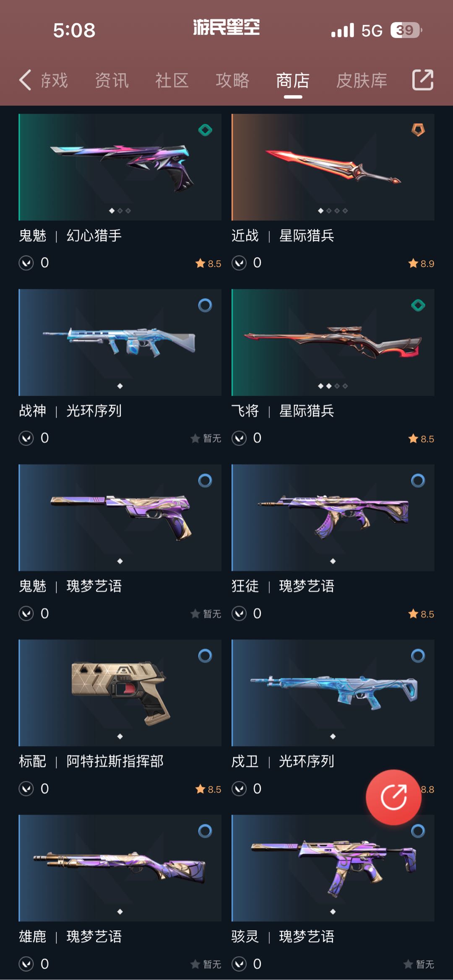Tap the teal tier badge on 幻心猎手 card
453x980 pixels.
(x=205, y=130)
